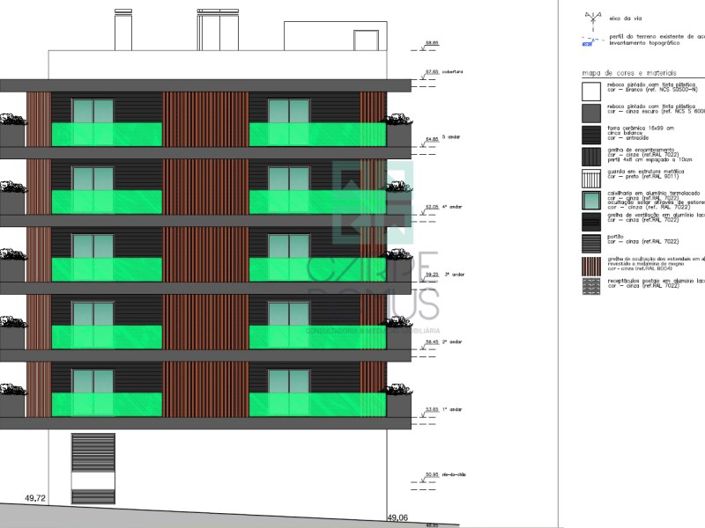Viewport: 705px width, 528px height.
Task: Click the '3º andar' level label
Action: pyautogui.click(x=454, y=274)
